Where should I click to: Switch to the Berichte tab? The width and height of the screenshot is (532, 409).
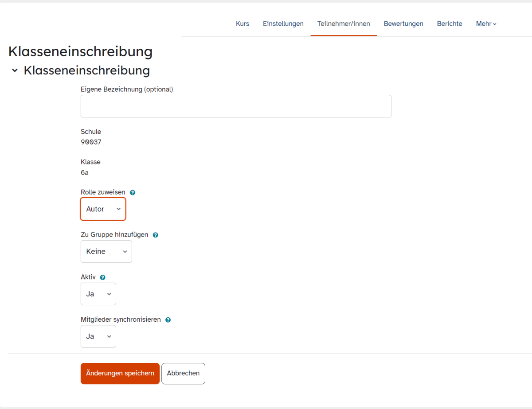click(x=450, y=24)
